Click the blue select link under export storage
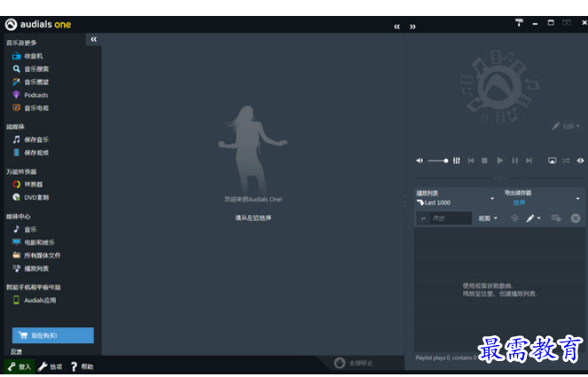The image size is (588, 377). (x=519, y=202)
